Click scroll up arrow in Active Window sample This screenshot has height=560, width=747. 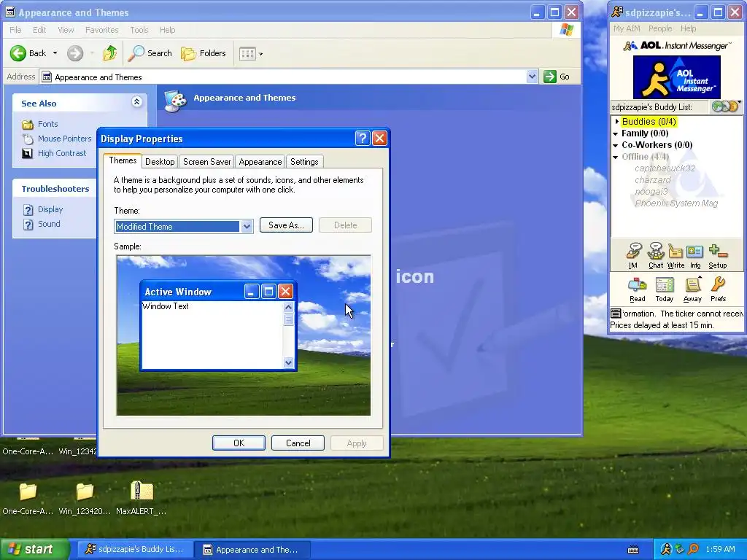coord(288,307)
